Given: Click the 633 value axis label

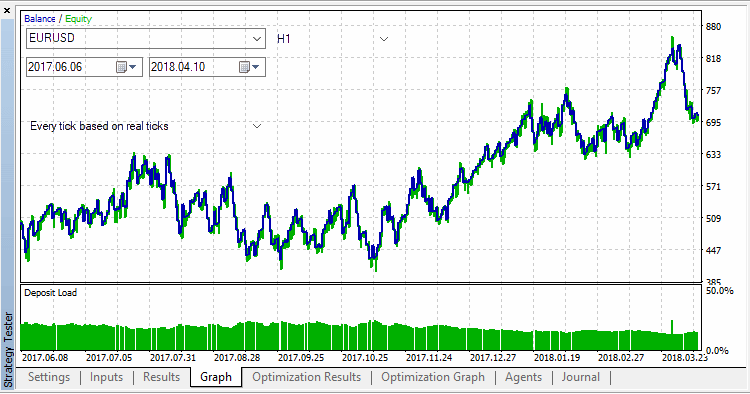Looking at the screenshot, I should point(713,154).
